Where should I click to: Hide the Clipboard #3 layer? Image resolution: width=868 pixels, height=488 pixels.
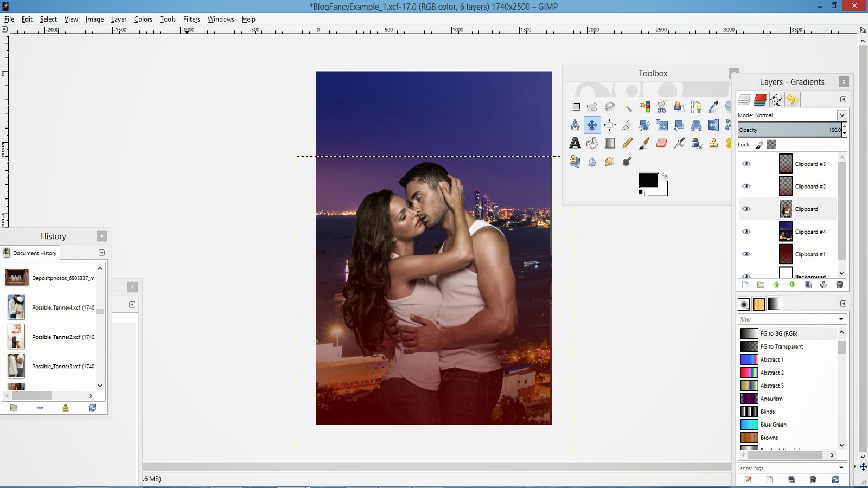coord(746,164)
